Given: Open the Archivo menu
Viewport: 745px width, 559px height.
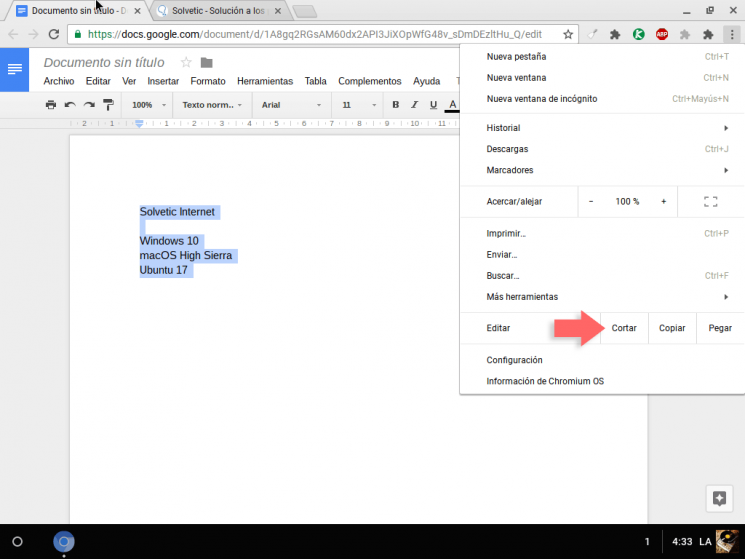Looking at the screenshot, I should (x=59, y=81).
